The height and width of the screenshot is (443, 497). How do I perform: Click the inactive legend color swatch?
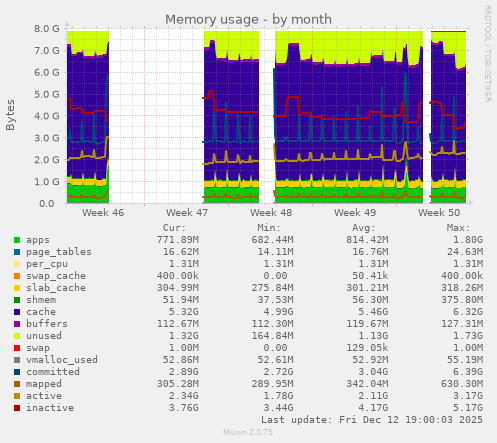pos(17,408)
